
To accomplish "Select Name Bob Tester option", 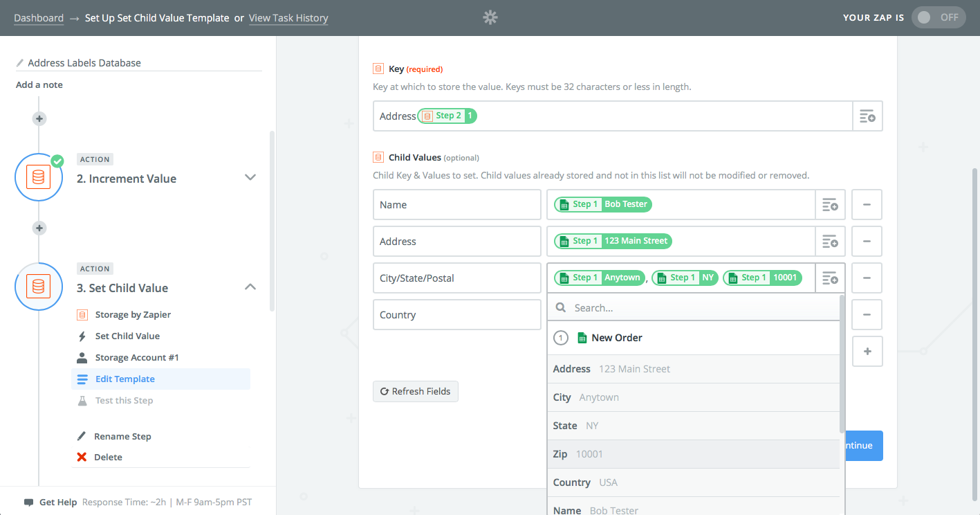I will pos(693,507).
